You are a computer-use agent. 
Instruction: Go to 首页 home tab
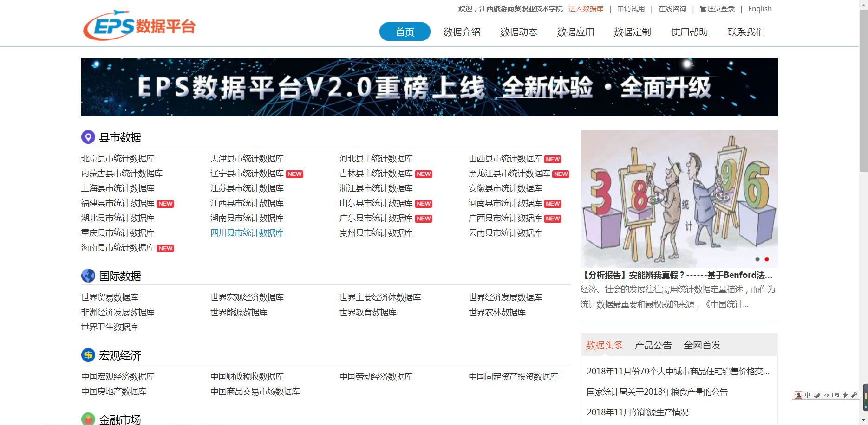click(405, 32)
